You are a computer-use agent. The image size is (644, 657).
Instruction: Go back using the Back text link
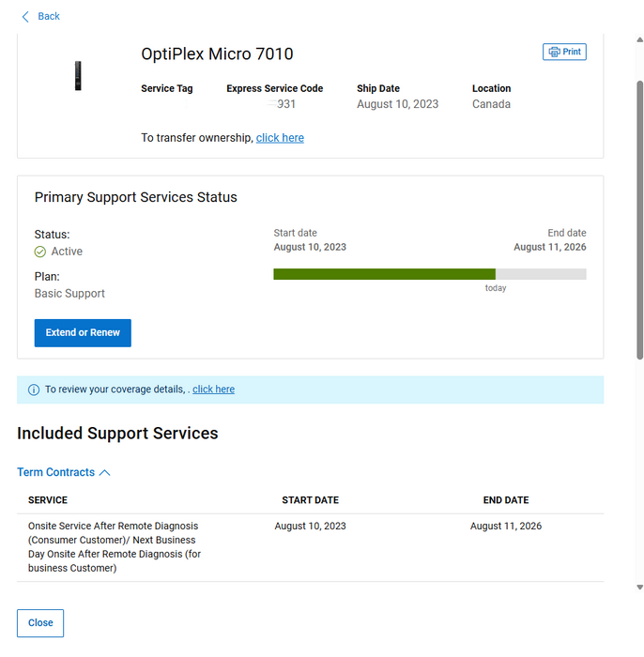[49, 17]
